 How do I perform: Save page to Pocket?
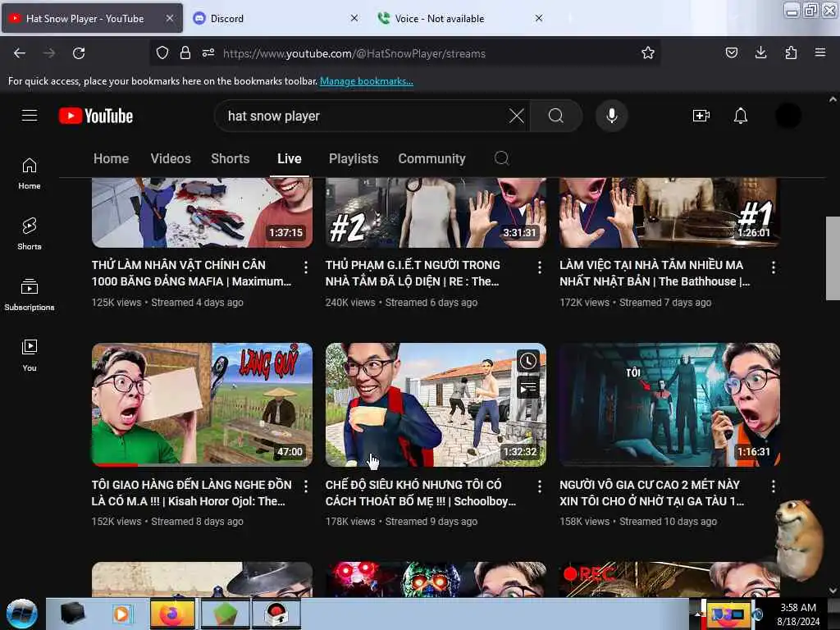[x=731, y=52]
